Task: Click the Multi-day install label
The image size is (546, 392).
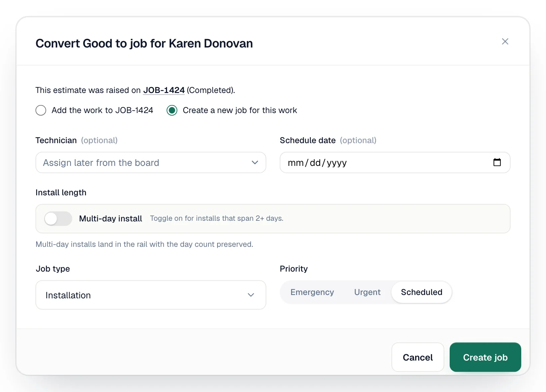Action: pyautogui.click(x=111, y=219)
